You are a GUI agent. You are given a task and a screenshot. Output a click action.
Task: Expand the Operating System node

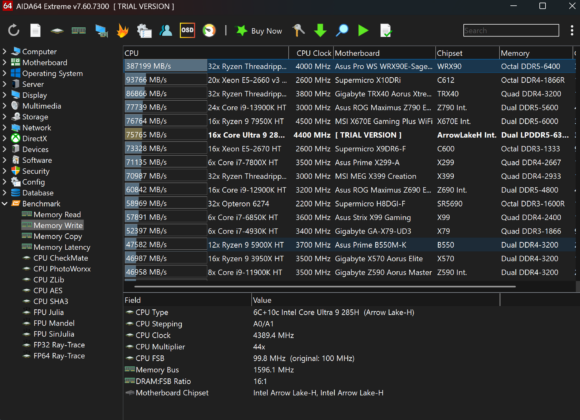coord(4,73)
